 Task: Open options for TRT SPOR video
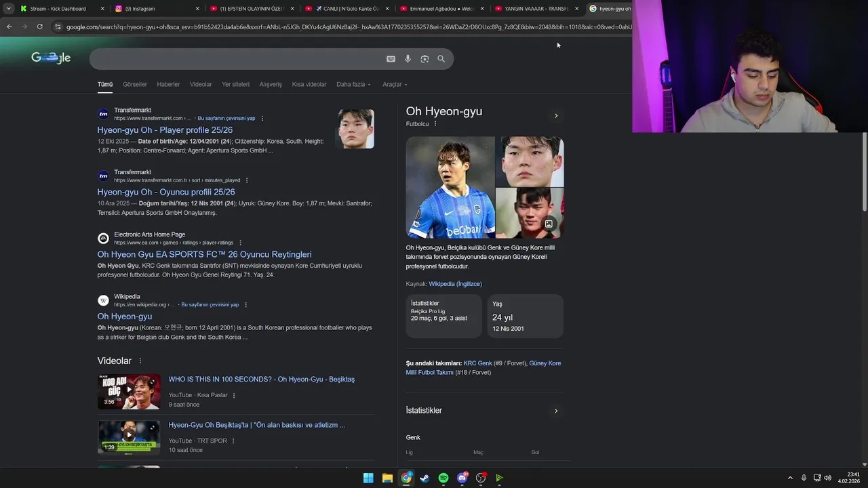point(233,441)
